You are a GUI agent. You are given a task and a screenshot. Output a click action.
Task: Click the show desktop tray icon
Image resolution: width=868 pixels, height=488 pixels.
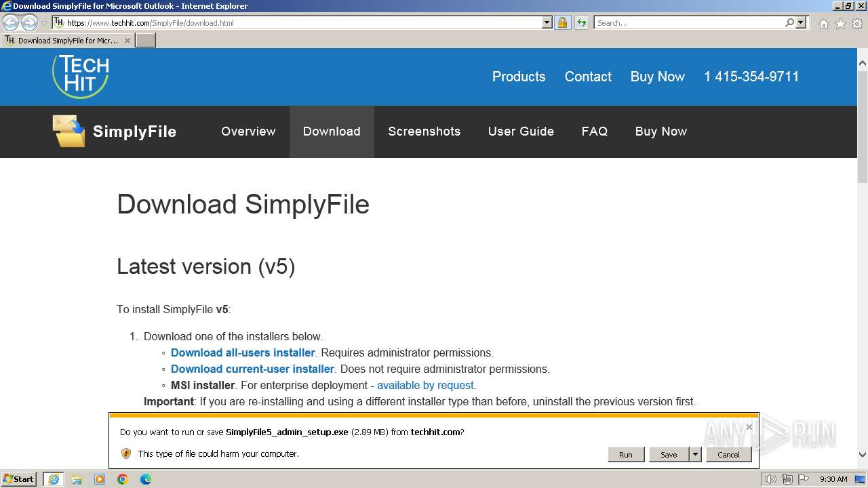(860, 479)
